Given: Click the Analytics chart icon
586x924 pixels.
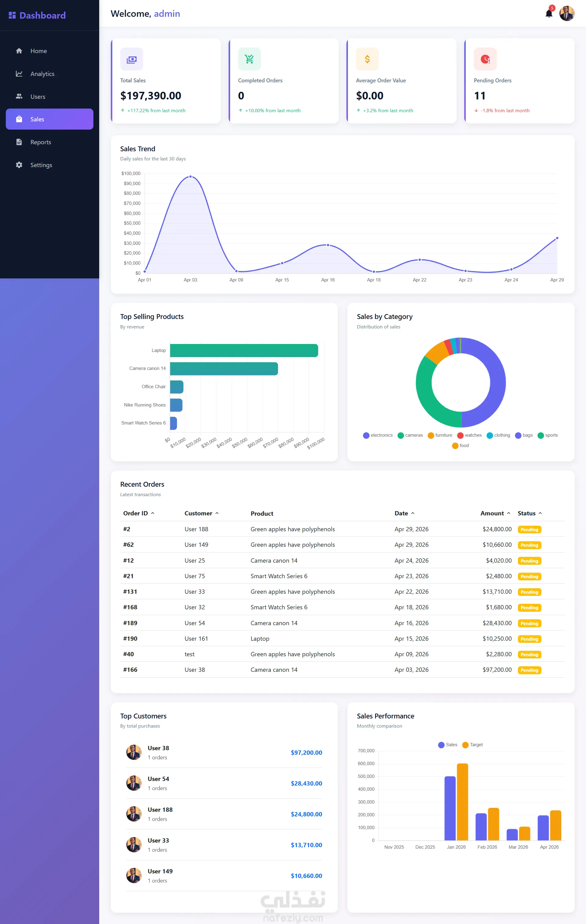Looking at the screenshot, I should click(x=19, y=74).
